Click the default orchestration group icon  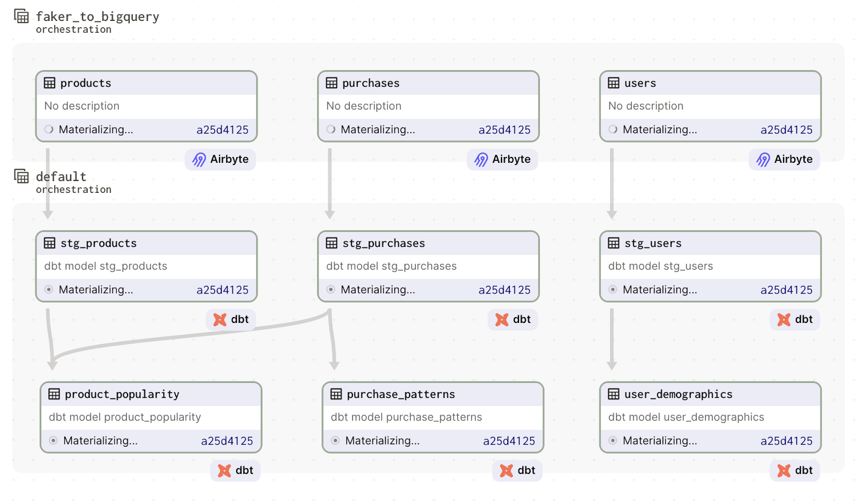[x=21, y=176]
